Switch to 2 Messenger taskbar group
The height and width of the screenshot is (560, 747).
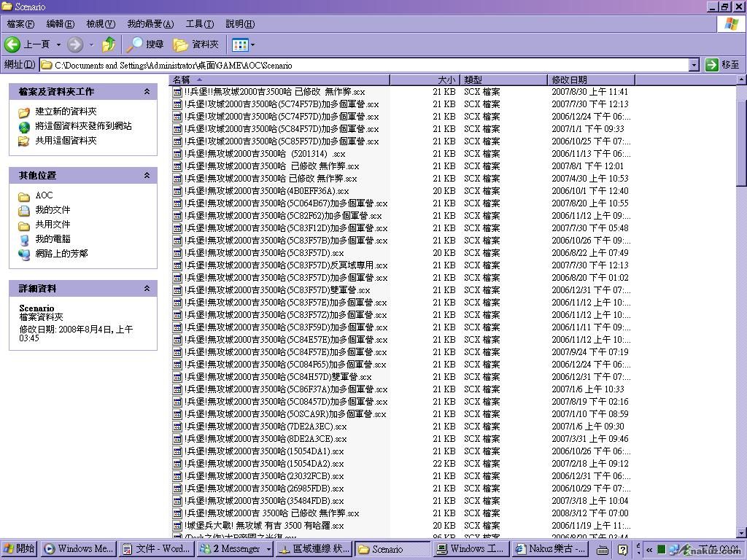point(234,549)
